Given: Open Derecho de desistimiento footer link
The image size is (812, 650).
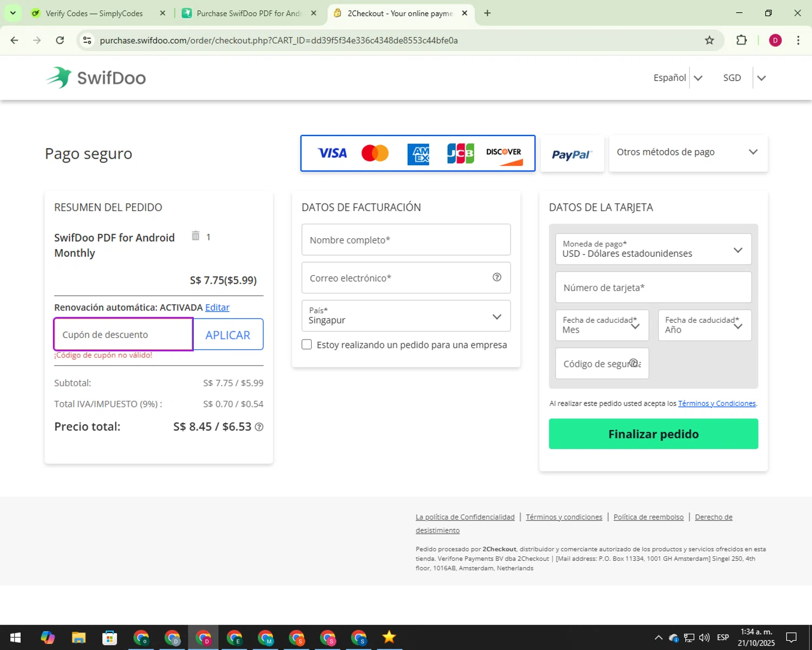Looking at the screenshot, I should click(x=713, y=517).
